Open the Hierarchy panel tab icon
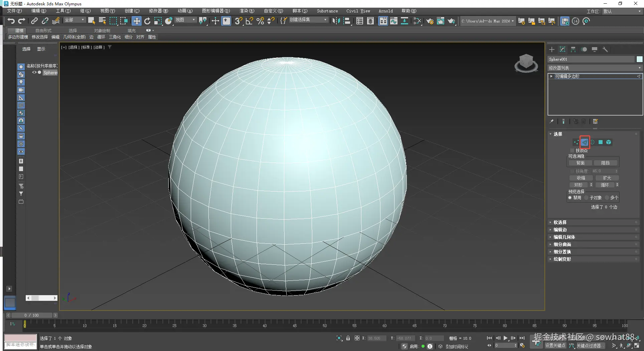The image size is (644, 351). tap(573, 49)
